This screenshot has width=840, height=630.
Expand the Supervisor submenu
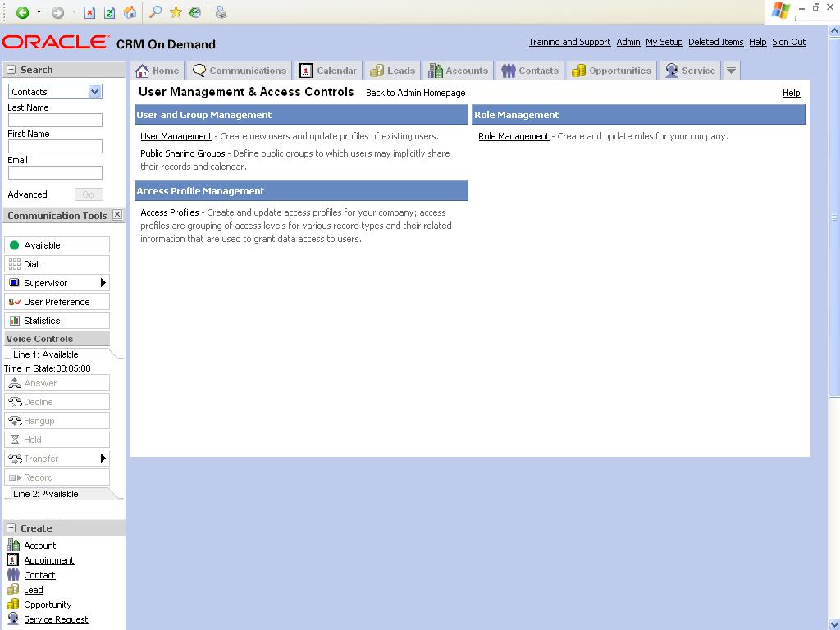pyautogui.click(x=103, y=283)
